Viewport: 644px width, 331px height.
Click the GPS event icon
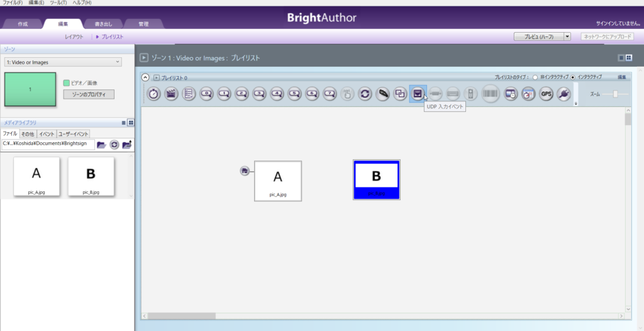(546, 94)
